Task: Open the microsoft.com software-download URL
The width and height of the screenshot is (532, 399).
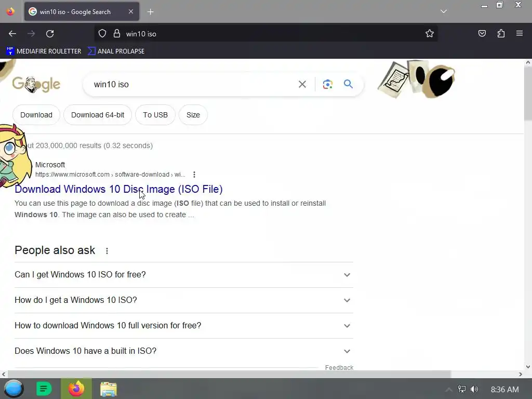Action: (110, 175)
